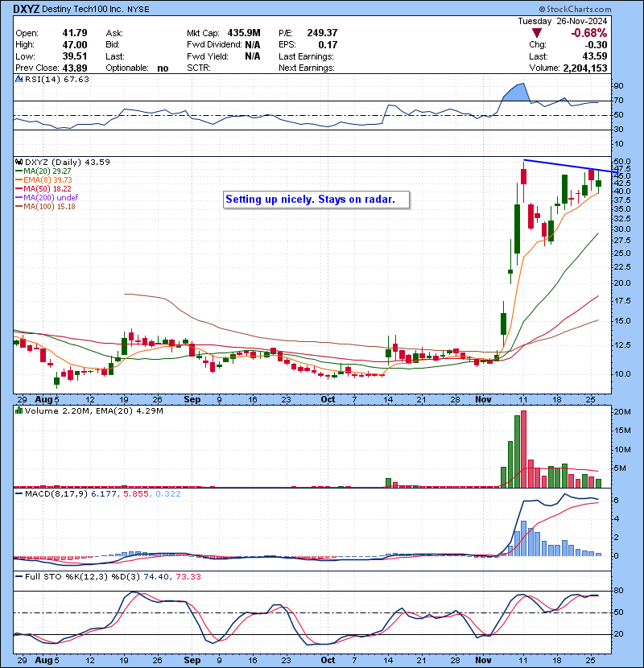Click the -0.68% percent change value

point(589,33)
